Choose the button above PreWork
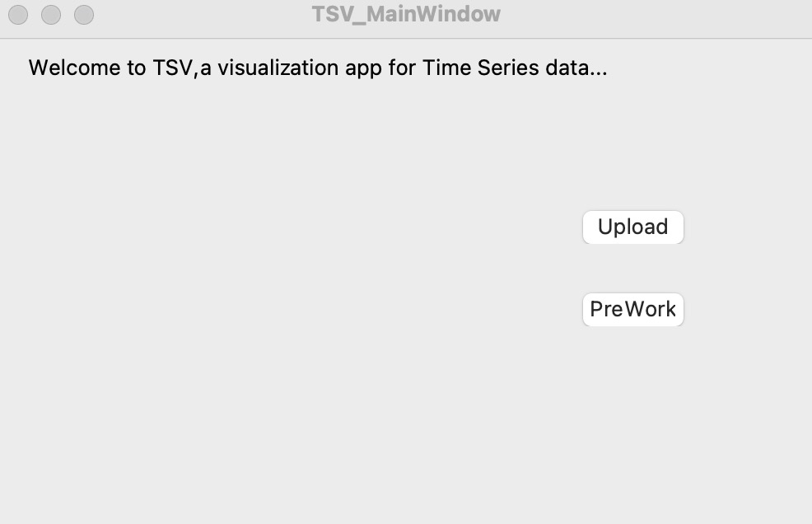 coord(632,227)
